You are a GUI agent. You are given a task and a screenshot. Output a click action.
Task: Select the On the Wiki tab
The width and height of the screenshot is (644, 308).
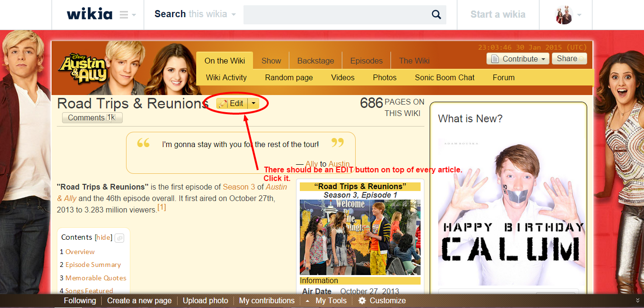[225, 61]
